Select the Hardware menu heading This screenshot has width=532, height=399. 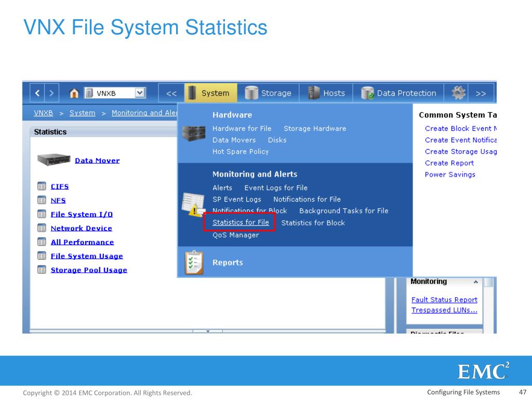232,115
